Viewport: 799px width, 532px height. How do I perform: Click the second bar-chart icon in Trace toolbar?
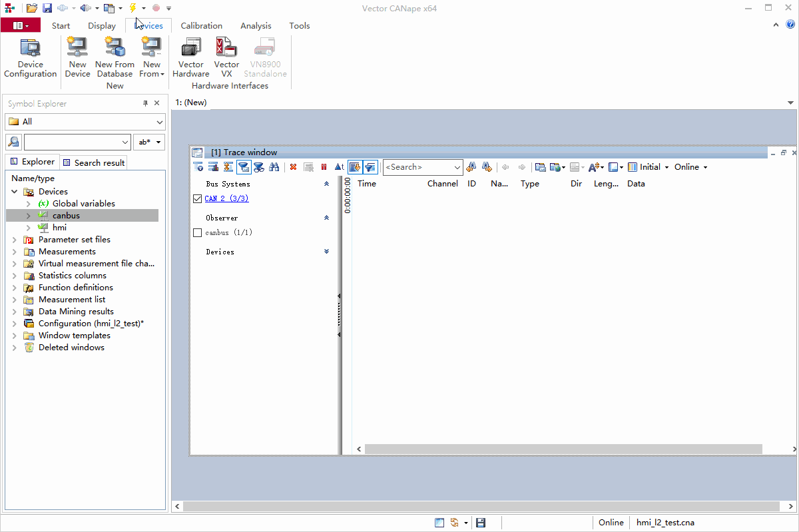pyautogui.click(x=213, y=167)
